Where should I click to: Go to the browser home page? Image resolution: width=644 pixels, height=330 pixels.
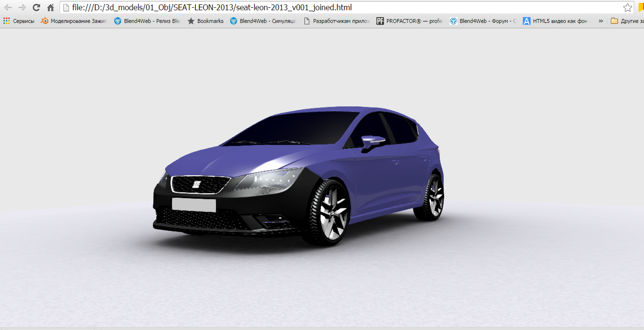point(49,7)
